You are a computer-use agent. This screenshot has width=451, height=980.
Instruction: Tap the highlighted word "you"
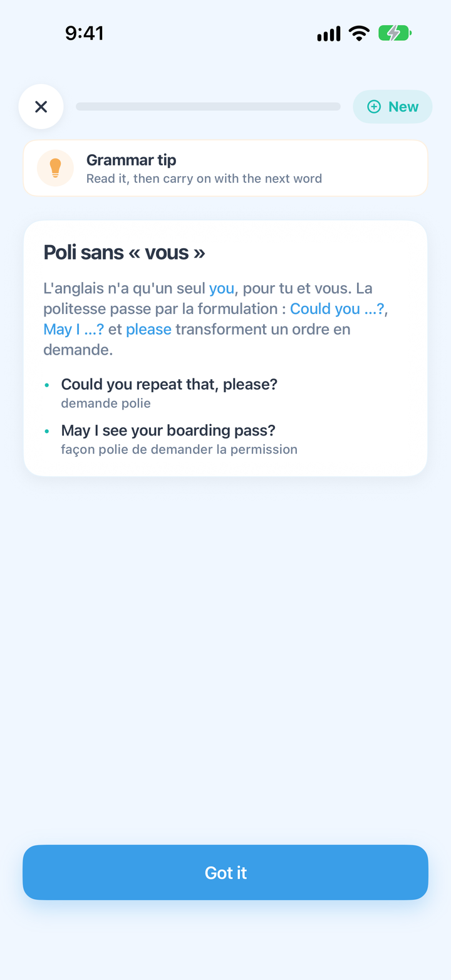tap(222, 288)
